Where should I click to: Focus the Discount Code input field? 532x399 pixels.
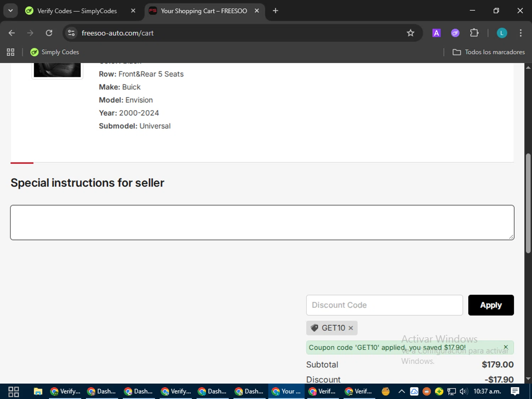coord(384,305)
